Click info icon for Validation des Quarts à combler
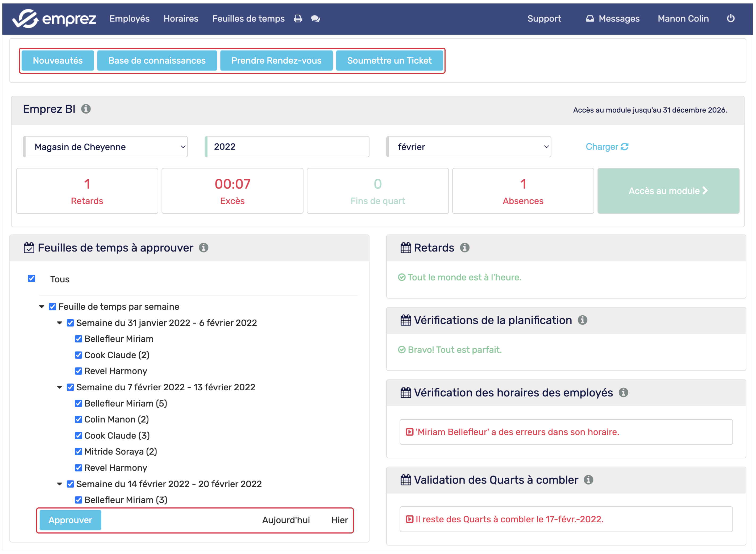Image resolution: width=756 pixels, height=554 pixels. click(x=588, y=479)
